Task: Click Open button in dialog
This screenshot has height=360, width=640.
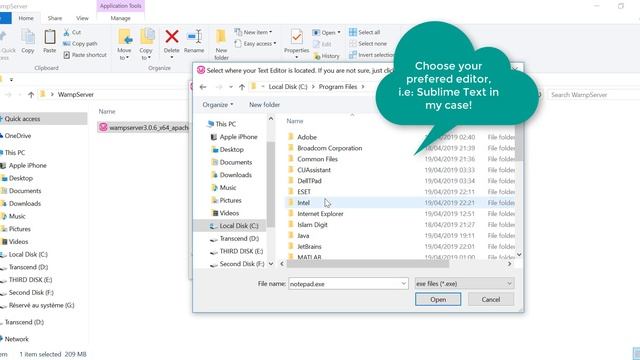Action: click(438, 299)
